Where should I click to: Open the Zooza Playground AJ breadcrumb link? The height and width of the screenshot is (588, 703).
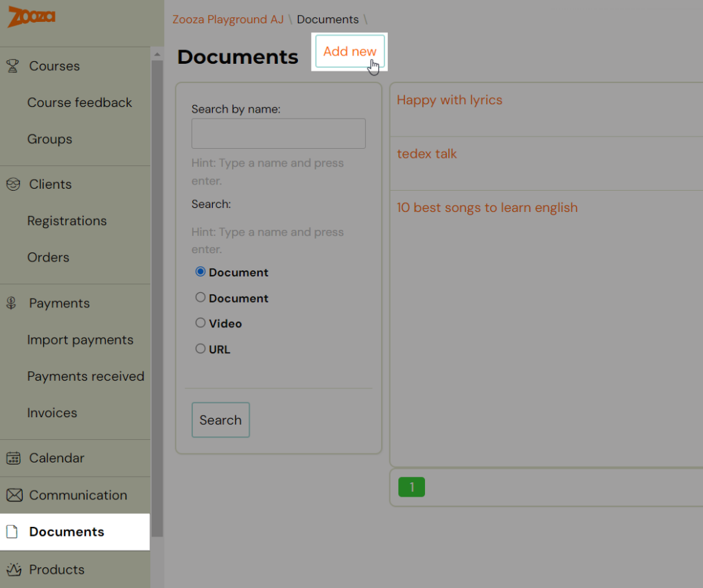[228, 20]
